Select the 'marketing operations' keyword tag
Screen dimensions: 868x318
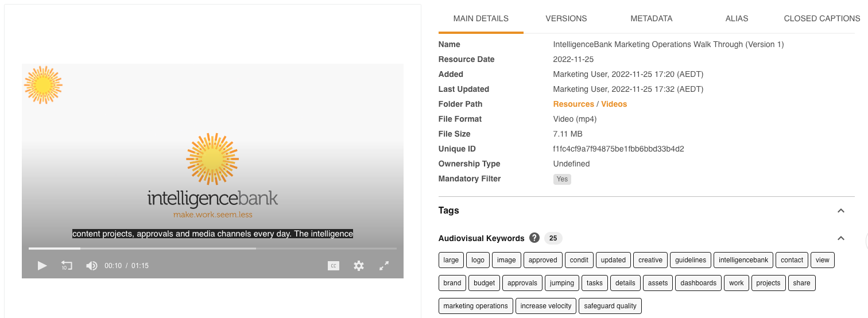[x=475, y=306]
